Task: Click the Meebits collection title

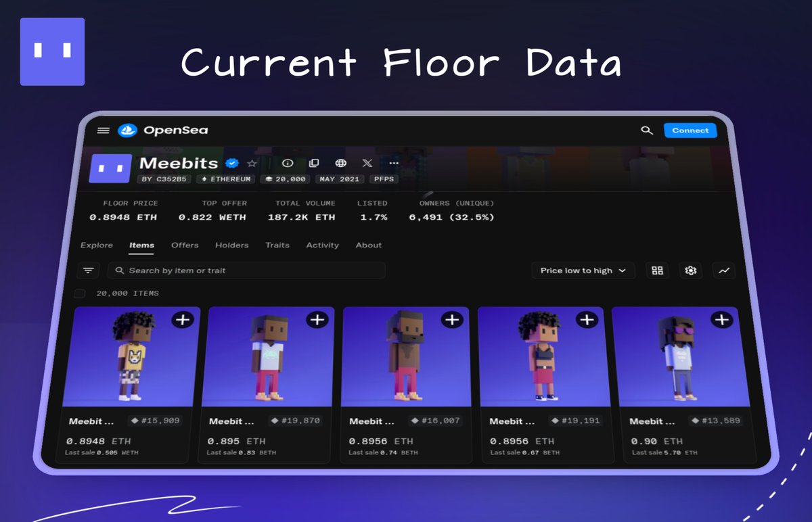Action: [179, 163]
